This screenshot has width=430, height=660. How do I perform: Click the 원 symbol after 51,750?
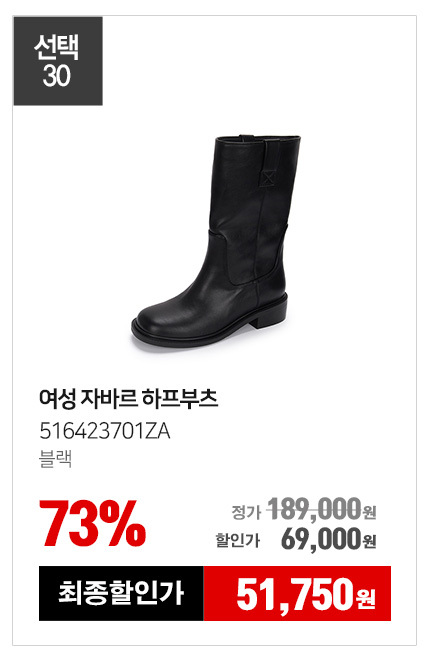pyautogui.click(x=366, y=598)
